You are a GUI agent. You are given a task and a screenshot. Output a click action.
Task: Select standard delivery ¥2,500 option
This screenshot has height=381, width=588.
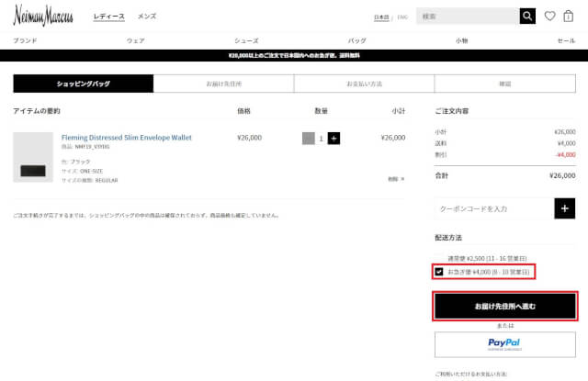point(487,259)
